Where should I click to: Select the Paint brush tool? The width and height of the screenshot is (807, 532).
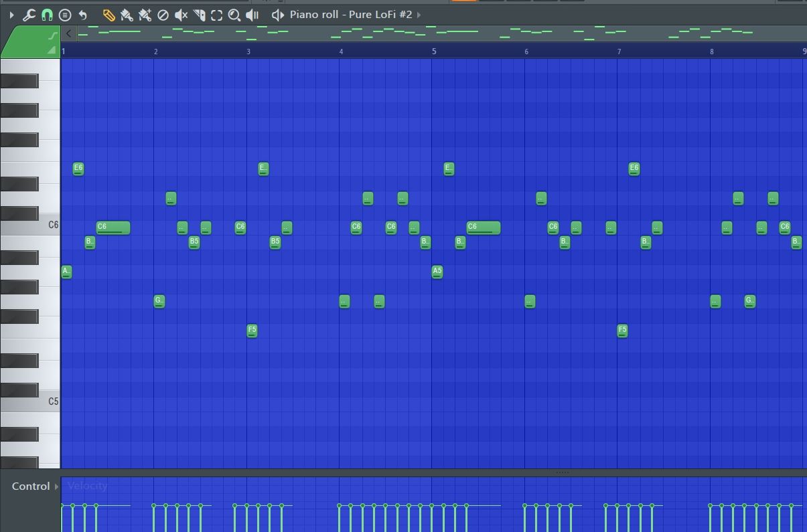126,15
